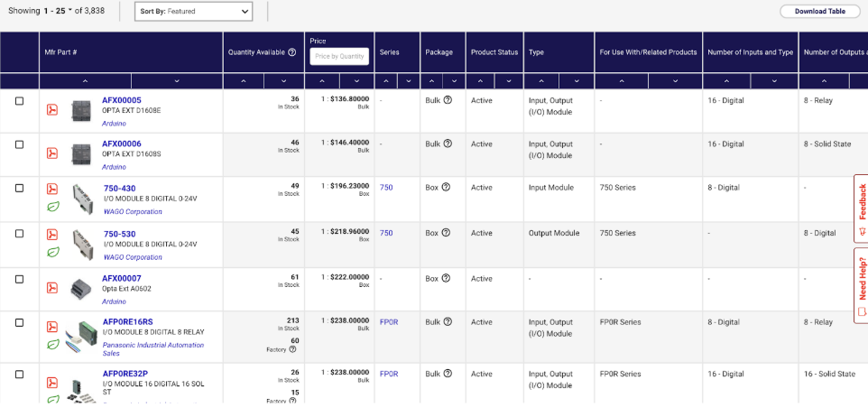
Task: Expand the results-per-page 1 - 25 selector
Action: [x=58, y=11]
